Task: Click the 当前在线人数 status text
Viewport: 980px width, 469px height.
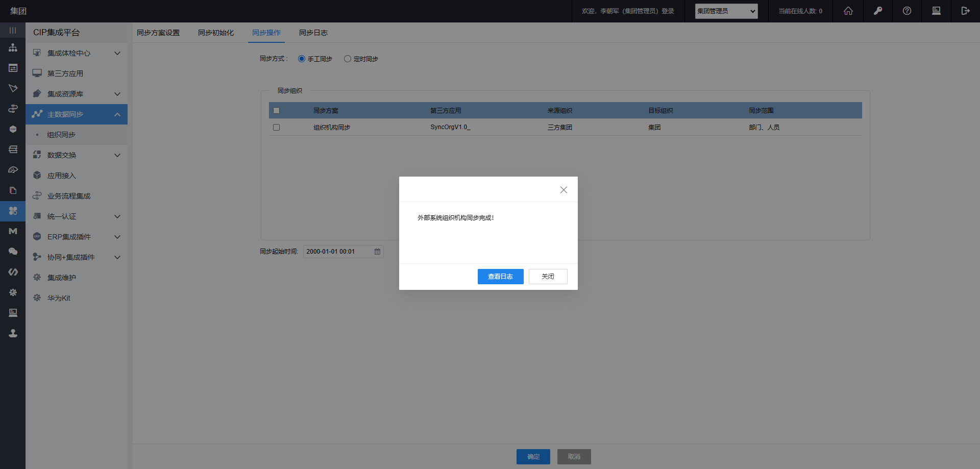Action: click(800, 11)
